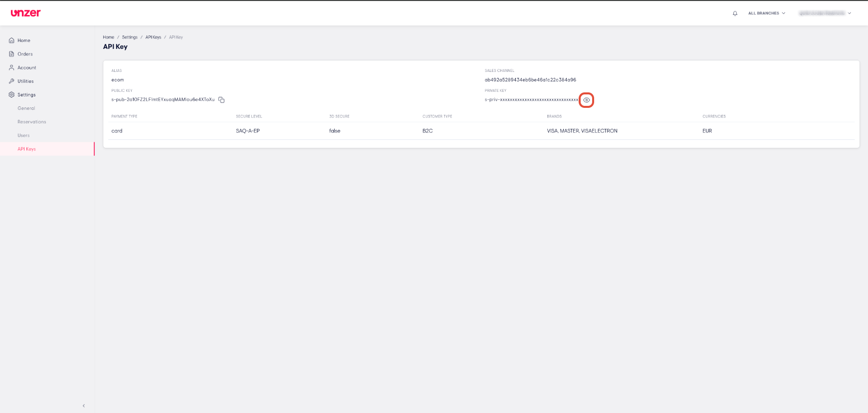
Task: Open Account in the sidebar
Action: (x=27, y=67)
